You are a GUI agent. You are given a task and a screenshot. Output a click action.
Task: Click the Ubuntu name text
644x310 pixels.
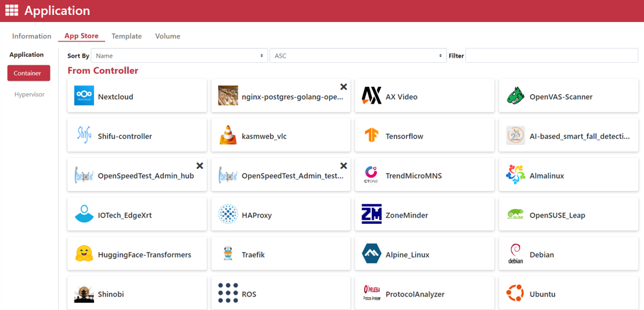tap(542, 294)
